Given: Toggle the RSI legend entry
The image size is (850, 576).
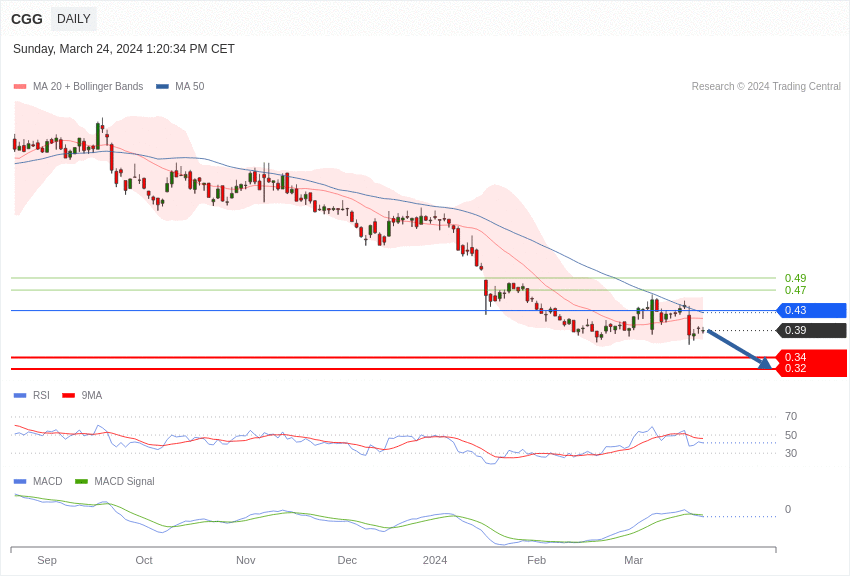Looking at the screenshot, I should pyautogui.click(x=40, y=396).
